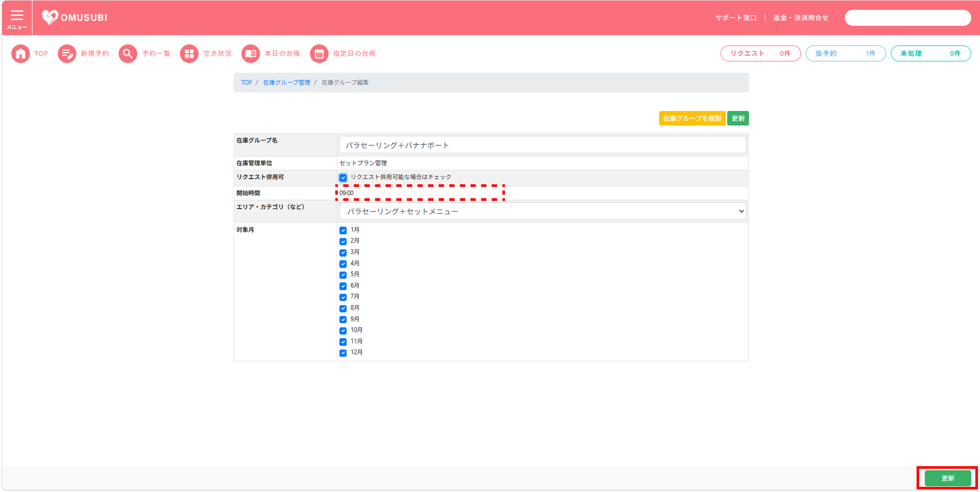The height and width of the screenshot is (492, 980).
Task: Toggle リクエスト併用可 checkbox
Action: coord(343,178)
